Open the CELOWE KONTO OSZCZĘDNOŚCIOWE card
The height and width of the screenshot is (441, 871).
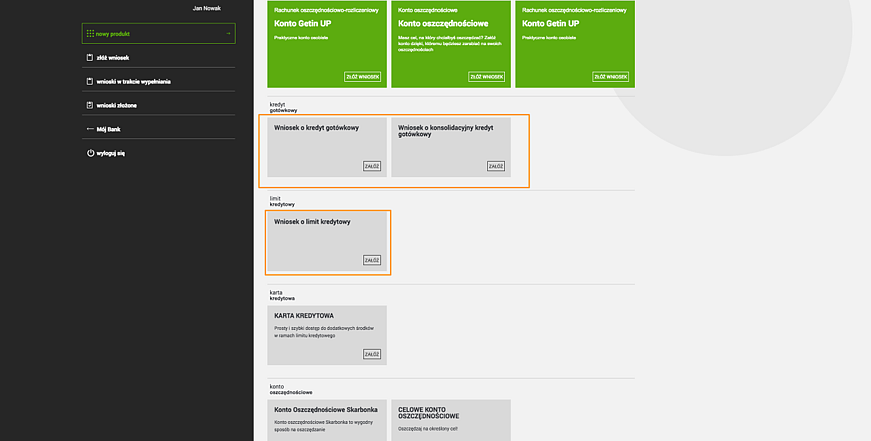pos(450,420)
